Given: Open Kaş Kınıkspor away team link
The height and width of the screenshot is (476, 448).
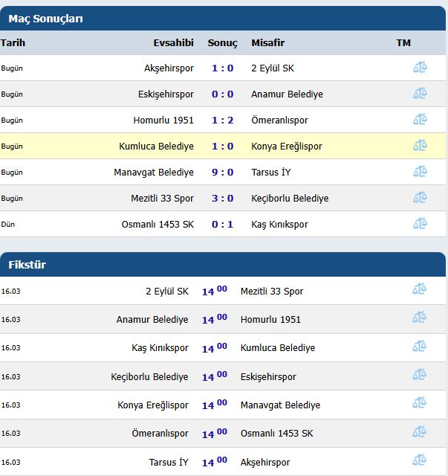Looking at the screenshot, I should point(279,225).
